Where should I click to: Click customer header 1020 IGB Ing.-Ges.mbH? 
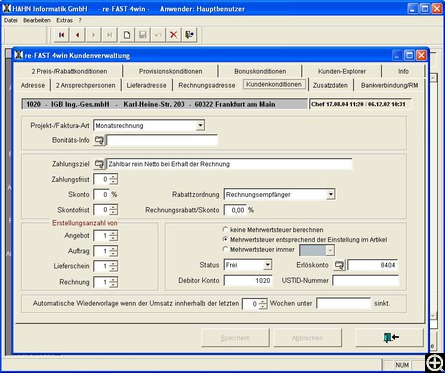[165, 104]
